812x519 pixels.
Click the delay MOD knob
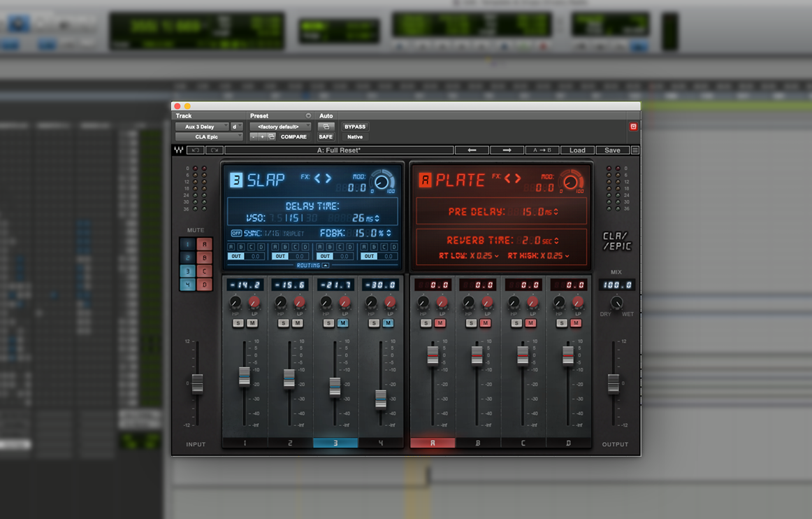(x=382, y=182)
